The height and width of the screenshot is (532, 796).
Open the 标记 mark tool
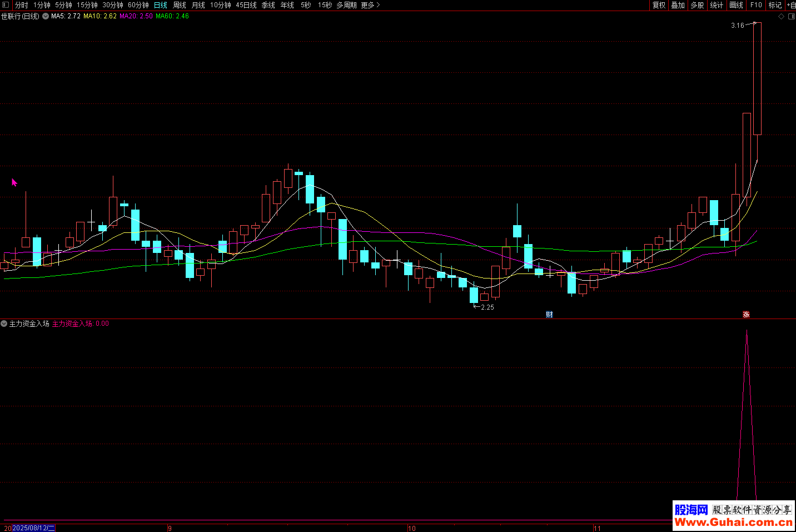(x=775, y=5)
